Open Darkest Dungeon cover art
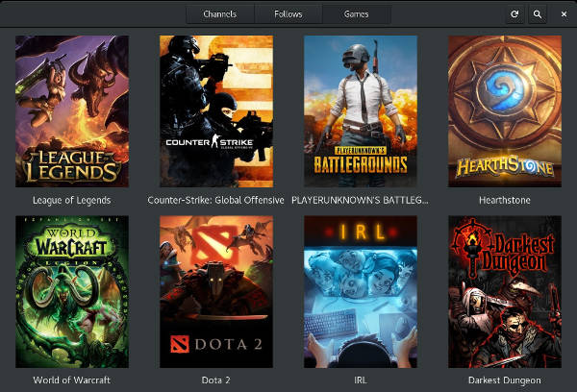The image size is (577, 392). coord(505,292)
